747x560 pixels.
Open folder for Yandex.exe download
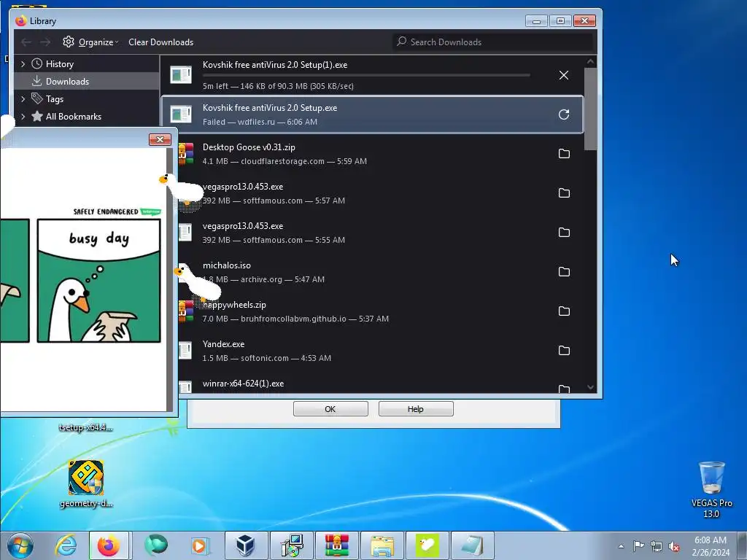pyautogui.click(x=564, y=351)
